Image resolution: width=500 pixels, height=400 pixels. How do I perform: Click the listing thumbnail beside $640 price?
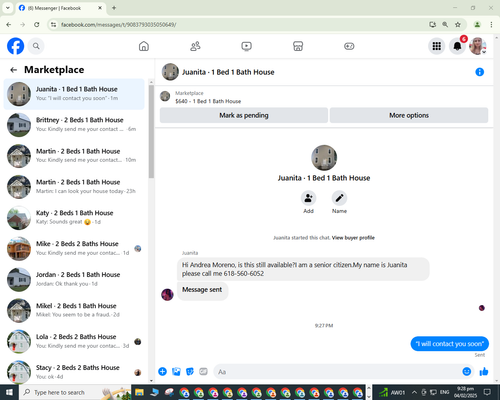(165, 97)
